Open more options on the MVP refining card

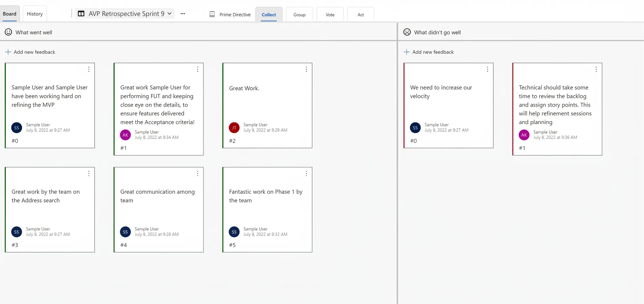[89, 69]
